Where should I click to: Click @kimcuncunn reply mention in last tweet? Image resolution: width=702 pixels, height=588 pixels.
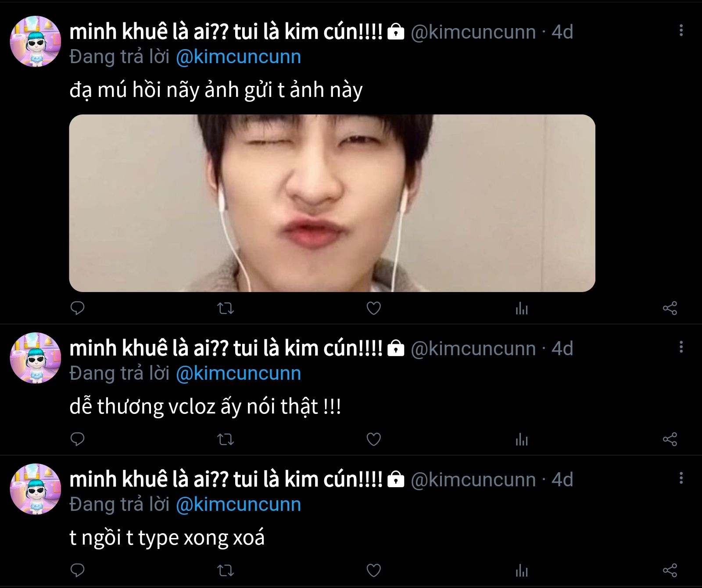[238, 505]
